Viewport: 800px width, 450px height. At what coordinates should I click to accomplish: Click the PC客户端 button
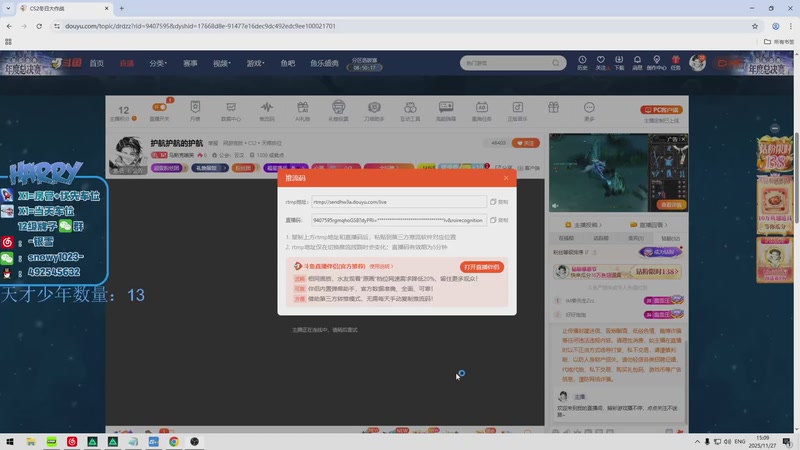coord(661,110)
